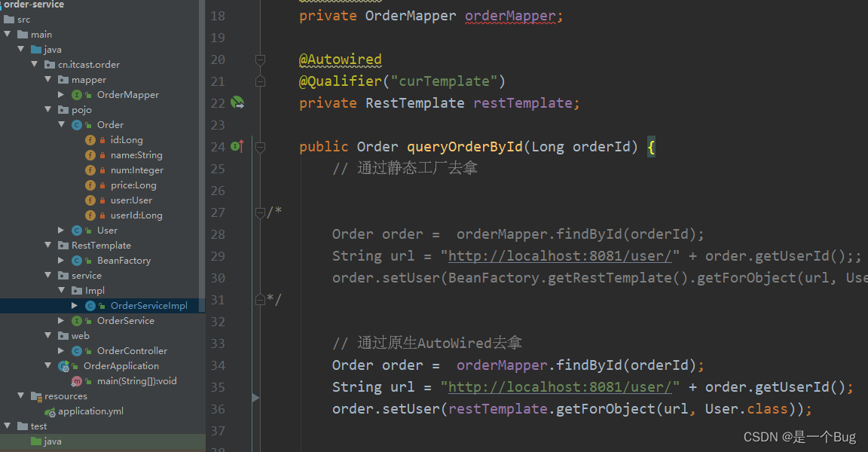This screenshot has height=452, width=868.
Task: Collapse the OrderApplication node
Action: click(x=47, y=365)
